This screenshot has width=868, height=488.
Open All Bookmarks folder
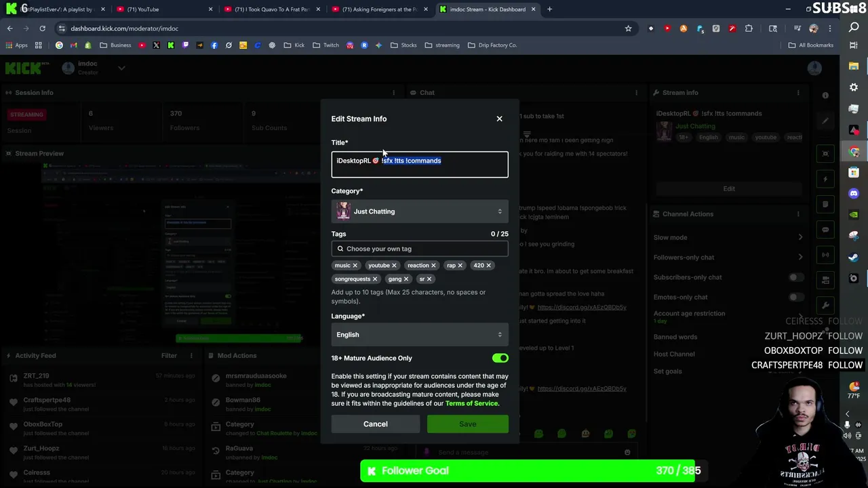click(x=810, y=45)
